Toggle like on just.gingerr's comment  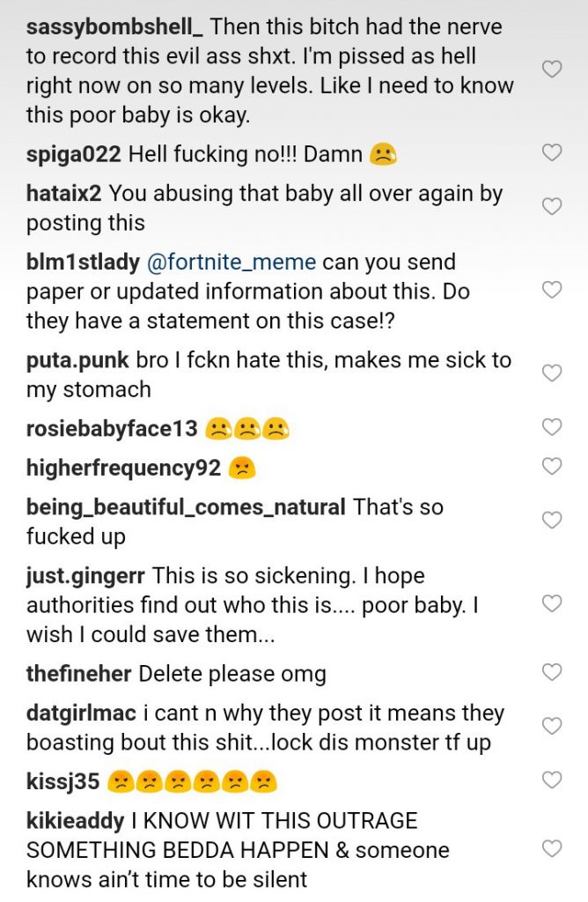point(551,604)
